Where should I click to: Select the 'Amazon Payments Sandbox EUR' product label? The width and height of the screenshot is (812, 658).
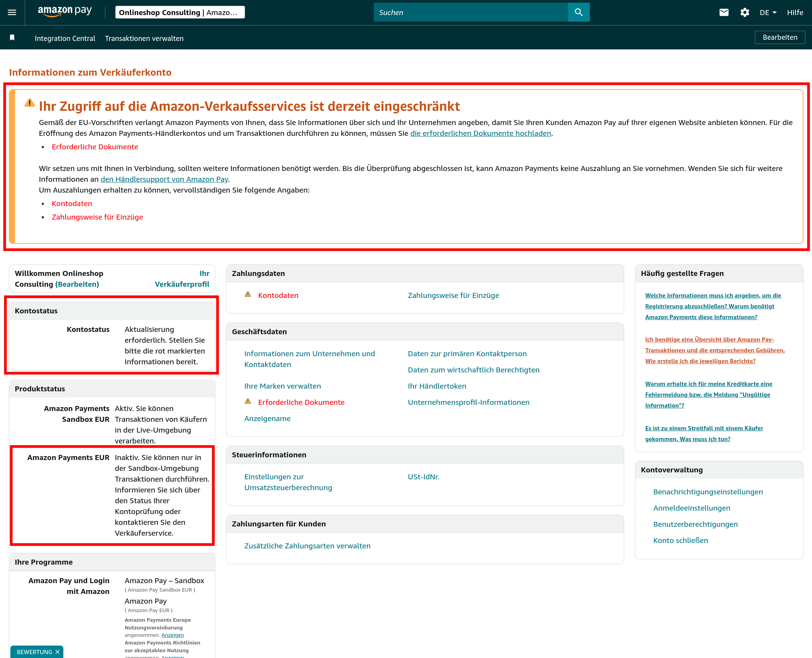[76, 414]
